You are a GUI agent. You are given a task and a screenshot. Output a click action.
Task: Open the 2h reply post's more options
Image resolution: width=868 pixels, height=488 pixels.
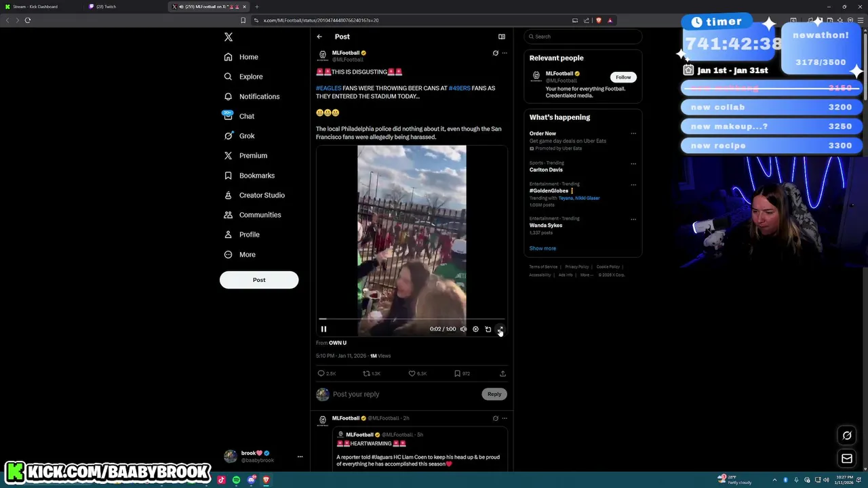(x=505, y=418)
